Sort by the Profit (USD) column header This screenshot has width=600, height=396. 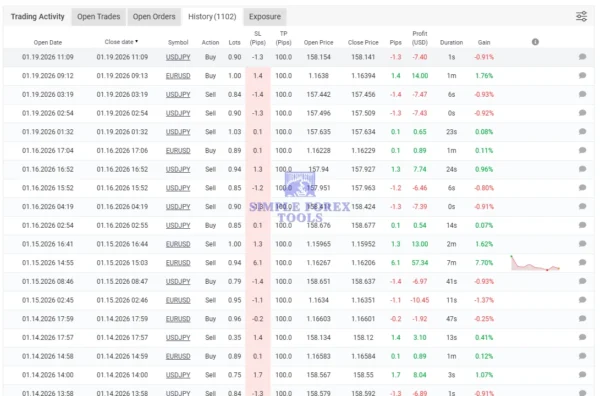click(x=420, y=38)
